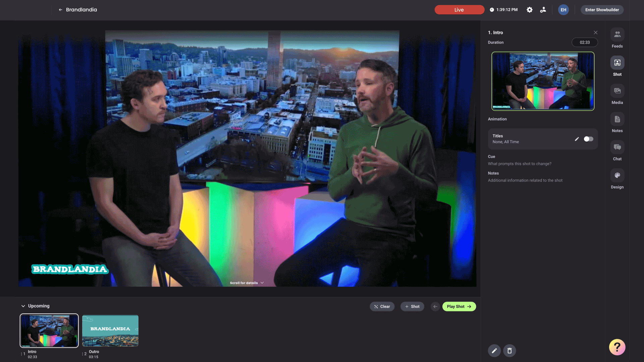Select the Intro shot thumbnail

tap(49, 330)
